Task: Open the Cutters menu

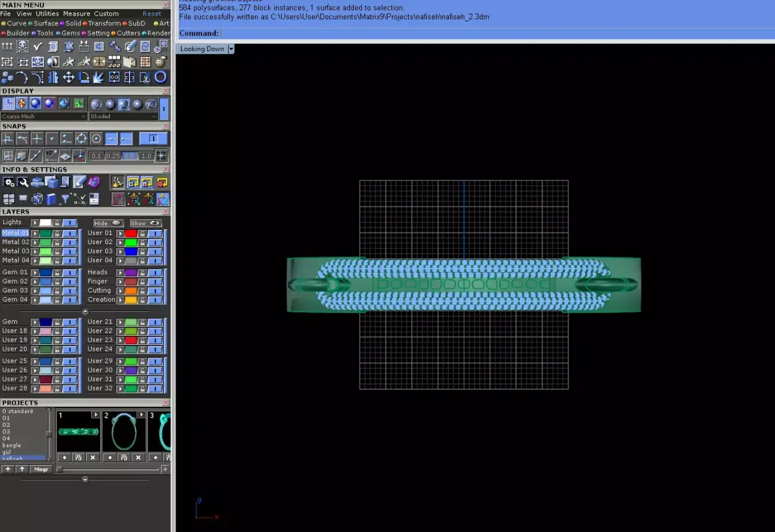Action: pyautogui.click(x=129, y=33)
